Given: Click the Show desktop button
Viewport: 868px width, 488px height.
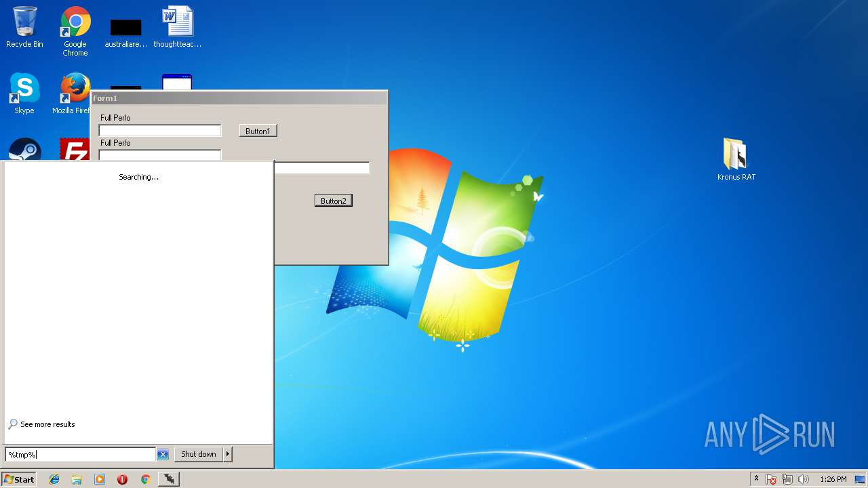Looking at the screenshot, I should pyautogui.click(x=860, y=479).
